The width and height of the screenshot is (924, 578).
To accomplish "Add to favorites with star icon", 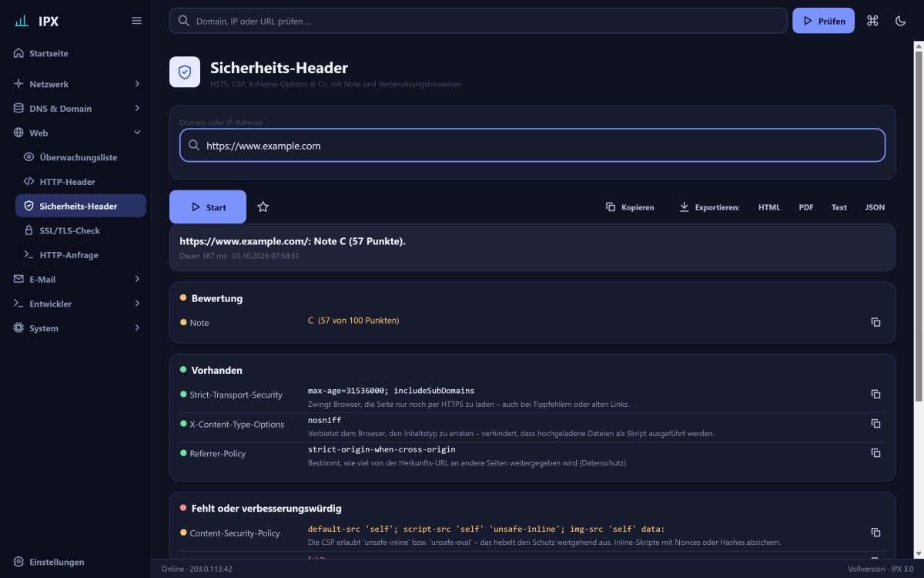I will point(263,207).
